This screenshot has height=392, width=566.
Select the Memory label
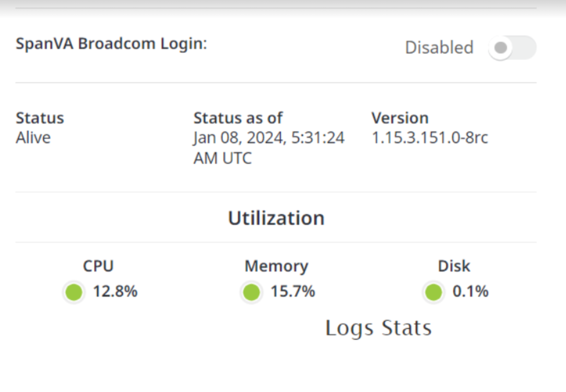click(276, 266)
